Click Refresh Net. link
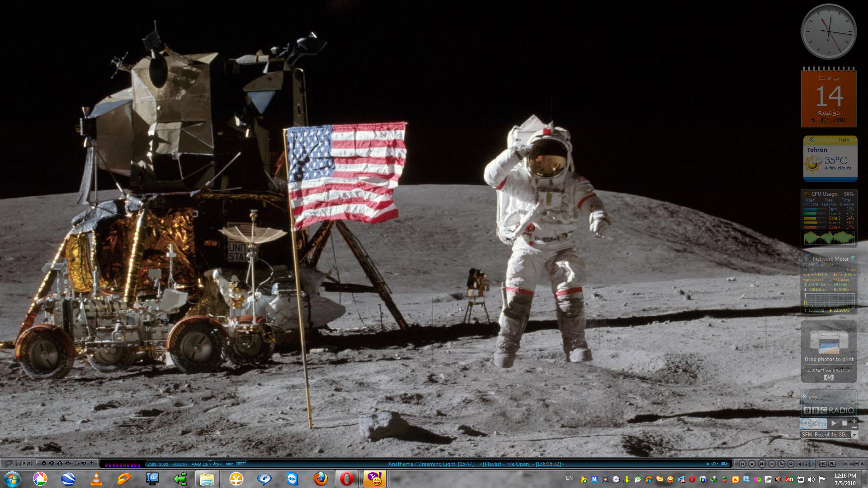868x488 pixels. (844, 275)
